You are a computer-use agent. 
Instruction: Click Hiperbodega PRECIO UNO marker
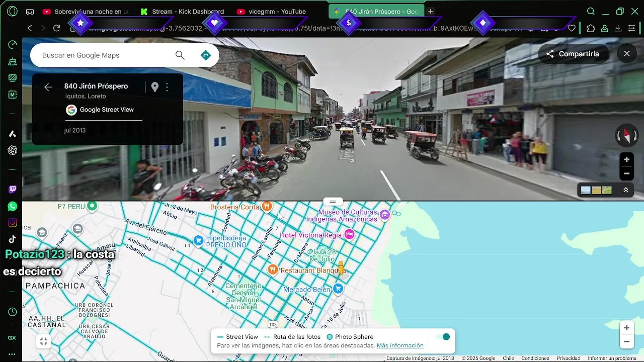(x=198, y=241)
